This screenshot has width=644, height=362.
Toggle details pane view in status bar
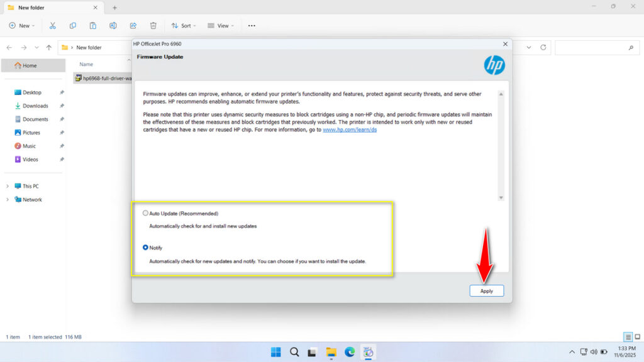(627, 337)
